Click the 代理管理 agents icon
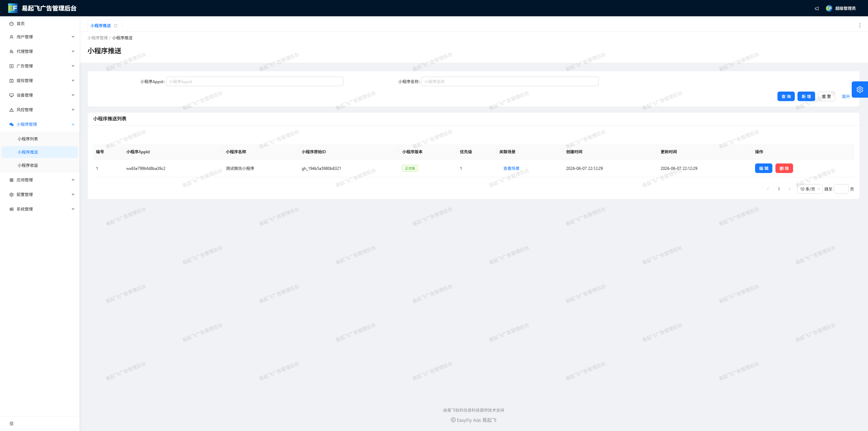Screen dimensions: 868x431 click(12, 52)
